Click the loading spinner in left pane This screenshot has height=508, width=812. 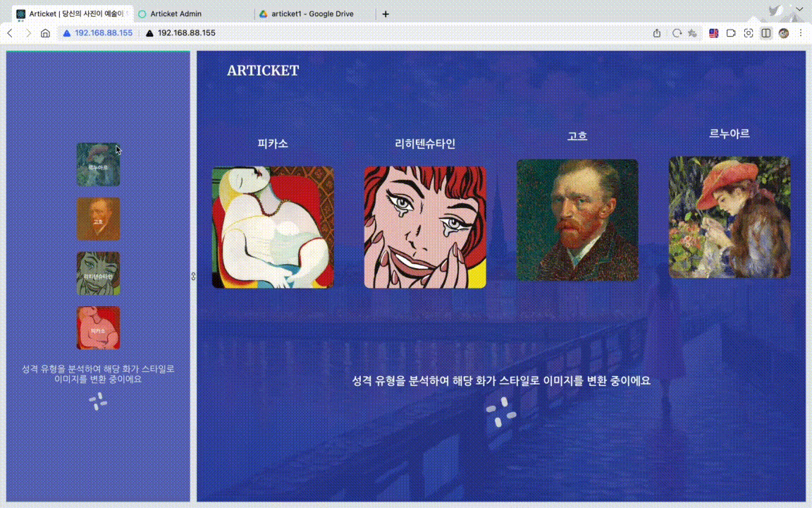click(x=98, y=401)
